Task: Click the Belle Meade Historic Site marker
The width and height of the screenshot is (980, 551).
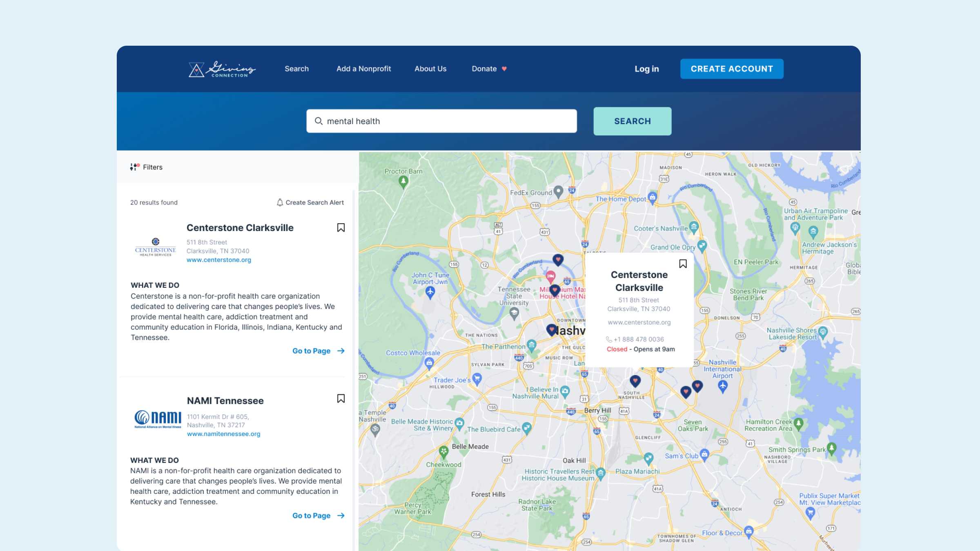Action: (459, 424)
